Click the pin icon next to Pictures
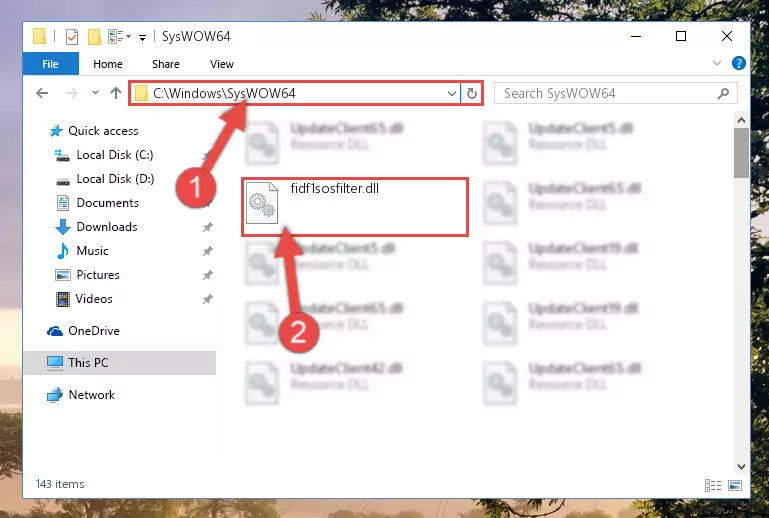Viewport: 769px width, 518px height. [x=207, y=275]
